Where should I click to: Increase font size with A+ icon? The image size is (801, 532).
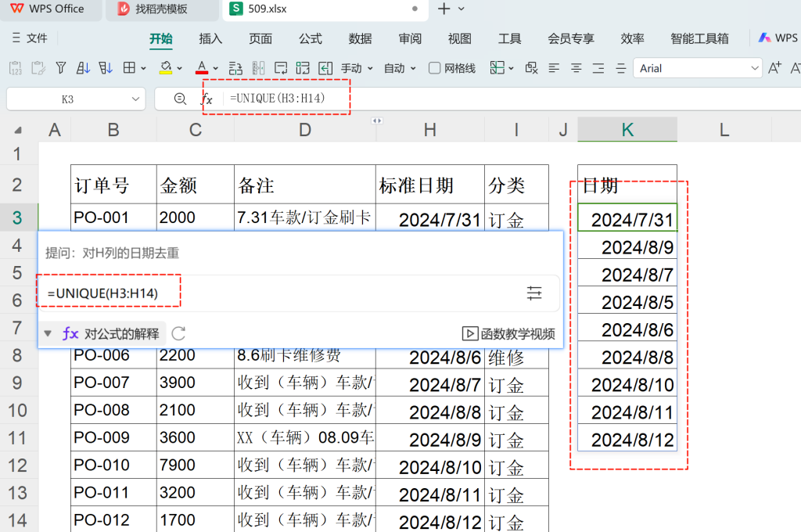pos(774,68)
